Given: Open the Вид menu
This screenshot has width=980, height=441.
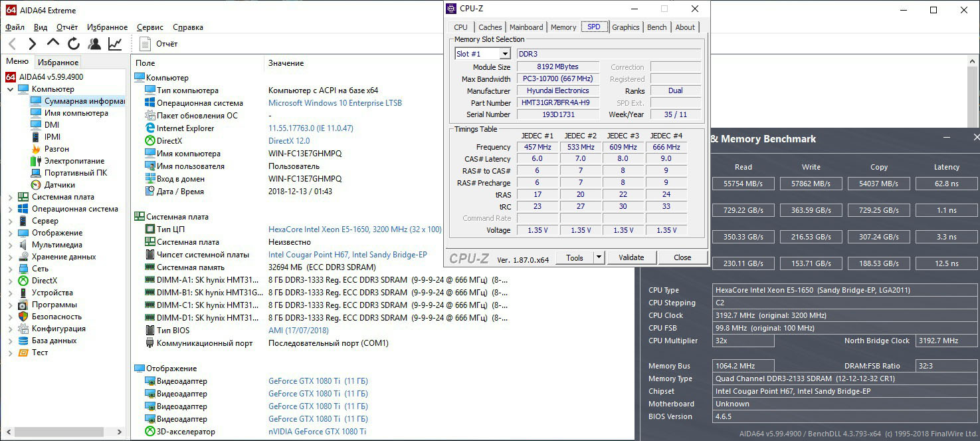Looking at the screenshot, I should coord(41,27).
